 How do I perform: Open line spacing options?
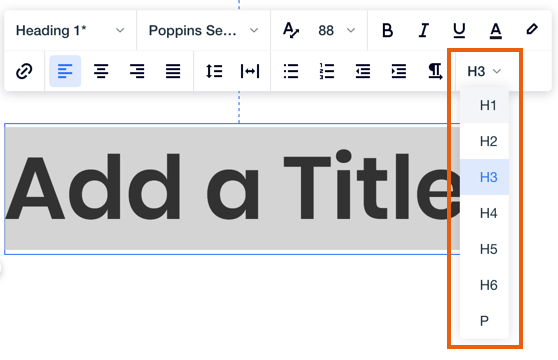pos(214,71)
